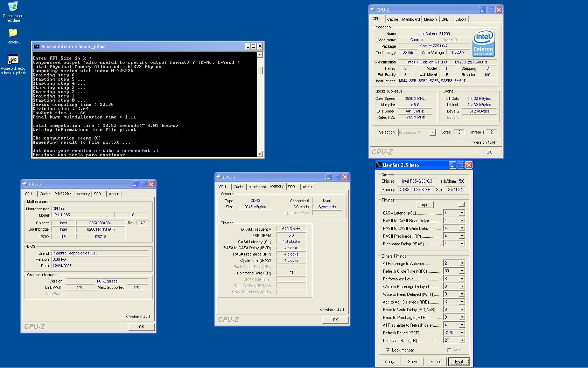The image size is (588, 368).
Task: Switch to SPD tab in Memory CPU-Z window
Action: [291, 187]
